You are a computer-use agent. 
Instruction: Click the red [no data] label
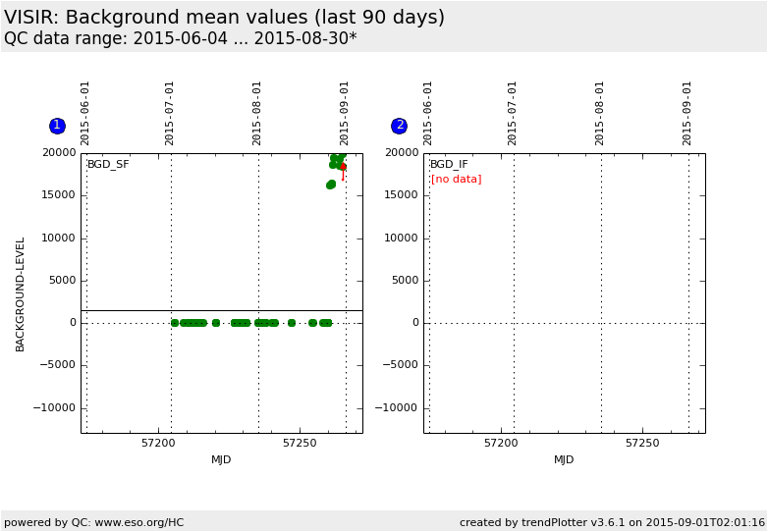pos(456,180)
